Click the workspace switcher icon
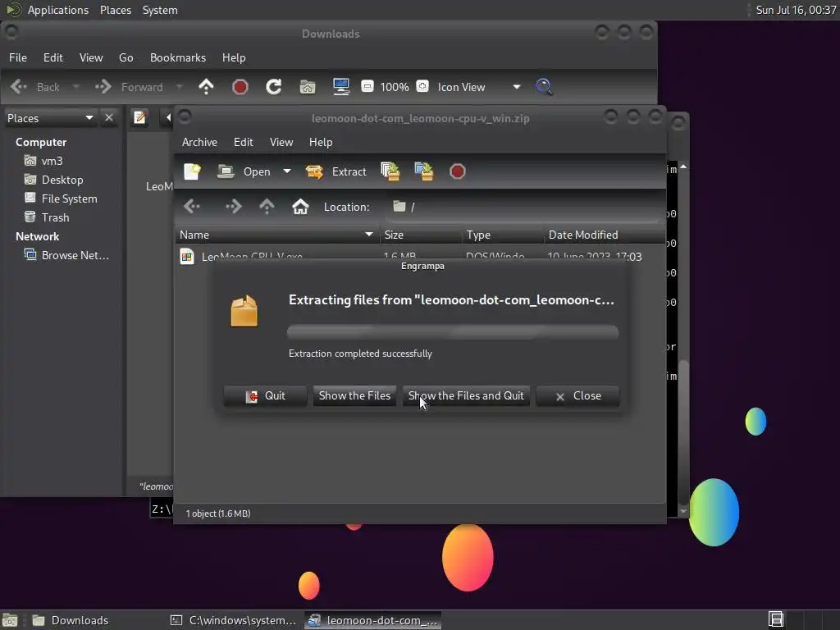The image size is (840, 630). [x=776, y=620]
